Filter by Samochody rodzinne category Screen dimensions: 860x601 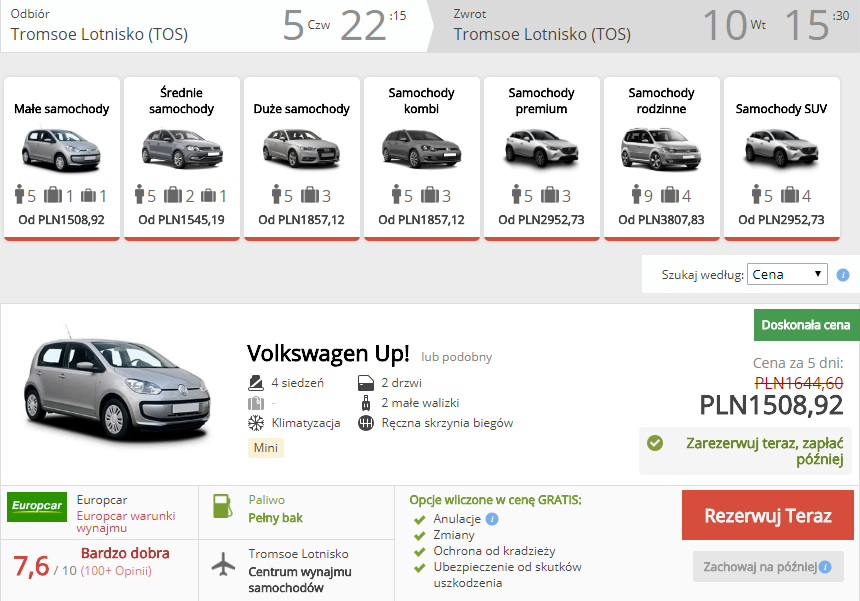click(x=661, y=158)
